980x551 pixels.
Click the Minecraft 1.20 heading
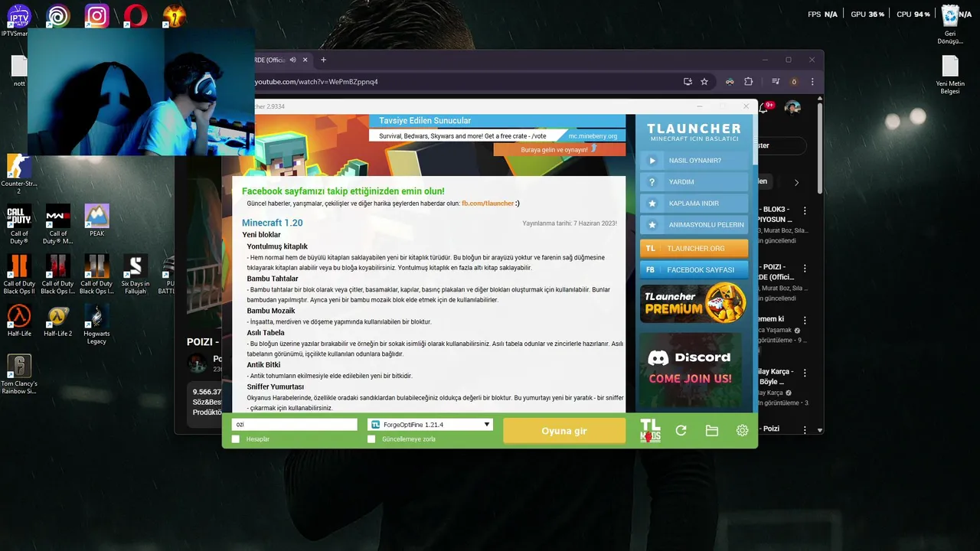pyautogui.click(x=273, y=223)
